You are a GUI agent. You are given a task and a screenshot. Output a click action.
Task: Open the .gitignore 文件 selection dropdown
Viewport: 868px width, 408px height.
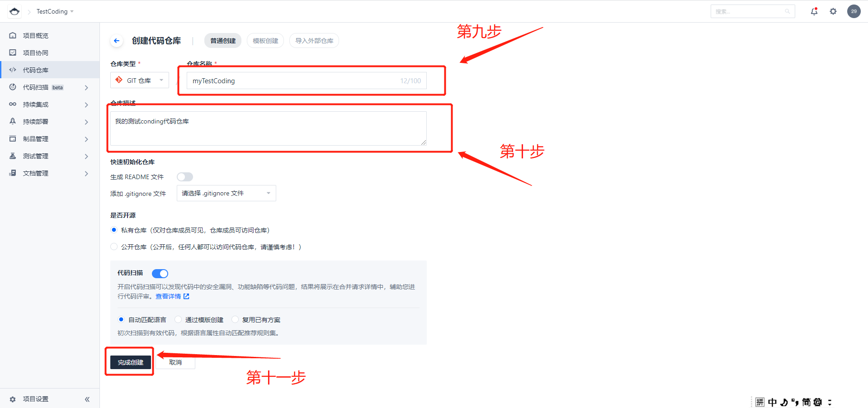[x=226, y=193]
